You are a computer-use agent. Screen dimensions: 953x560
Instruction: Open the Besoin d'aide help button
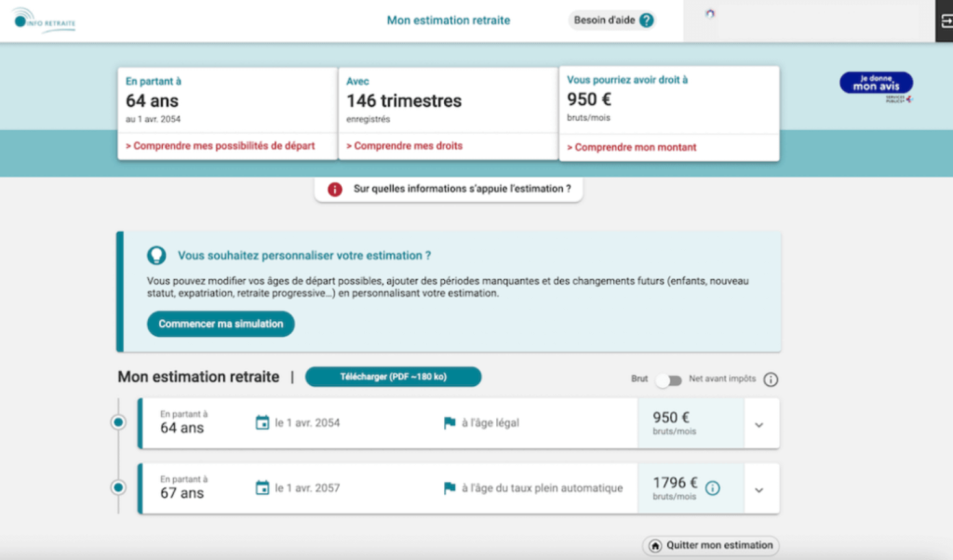[x=613, y=20]
